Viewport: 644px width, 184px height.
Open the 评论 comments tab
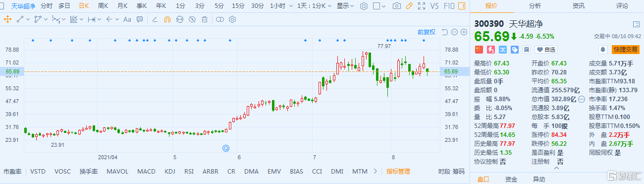pyautogui.click(x=622, y=6)
